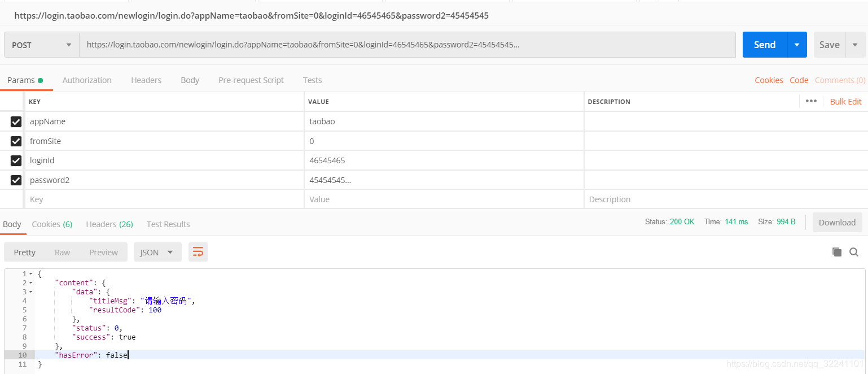Image resolution: width=868 pixels, height=374 pixels.
Task: Download the response
Action: [837, 222]
